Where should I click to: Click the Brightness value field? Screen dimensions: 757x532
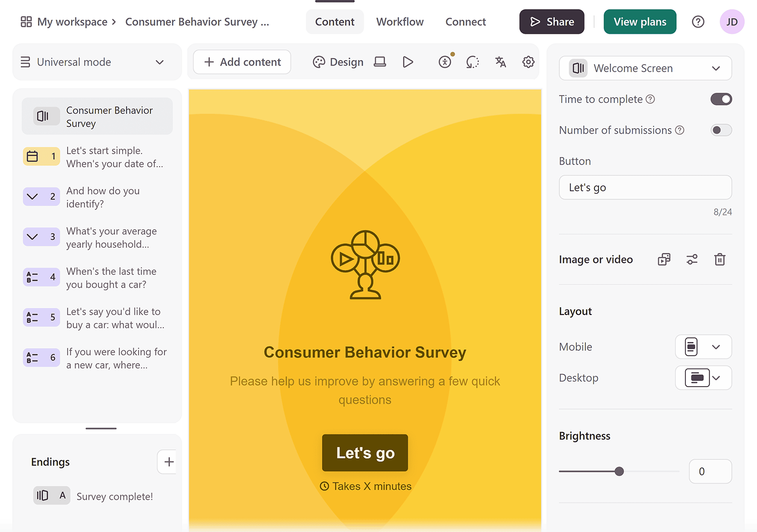710,471
